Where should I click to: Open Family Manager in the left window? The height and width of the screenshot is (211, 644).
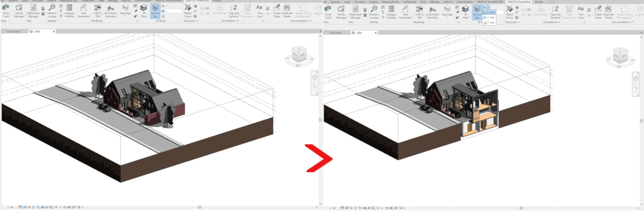tap(19, 11)
